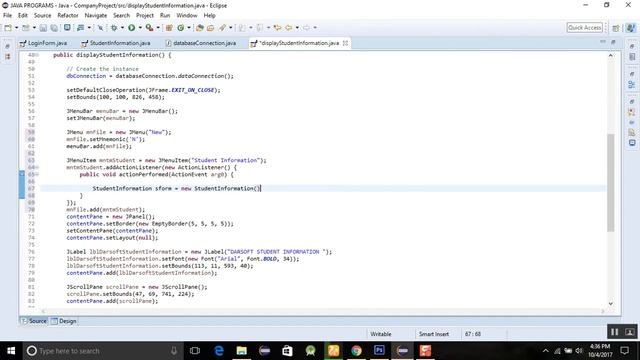Click the Writable status bar entry
The image size is (640, 360).
point(380,334)
